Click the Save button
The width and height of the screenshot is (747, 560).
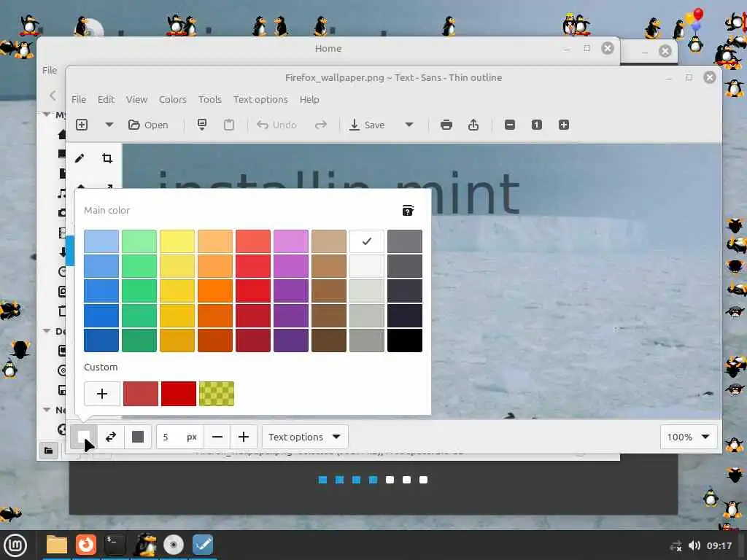click(x=367, y=125)
